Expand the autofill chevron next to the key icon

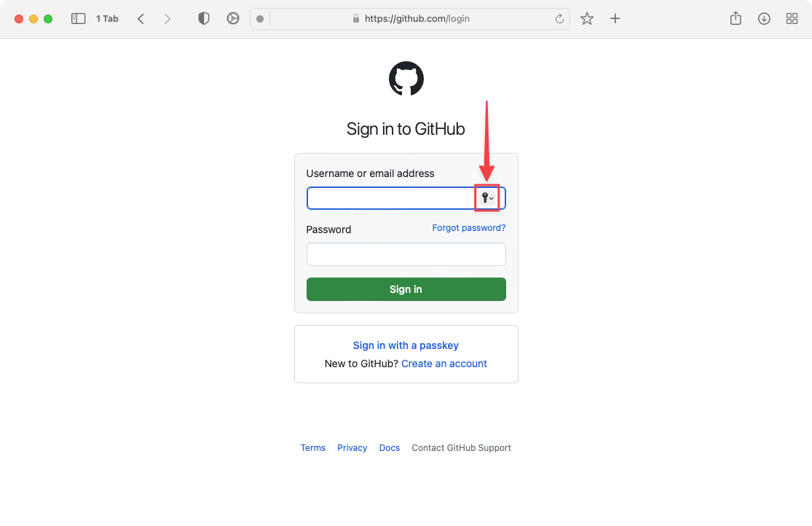coord(493,198)
